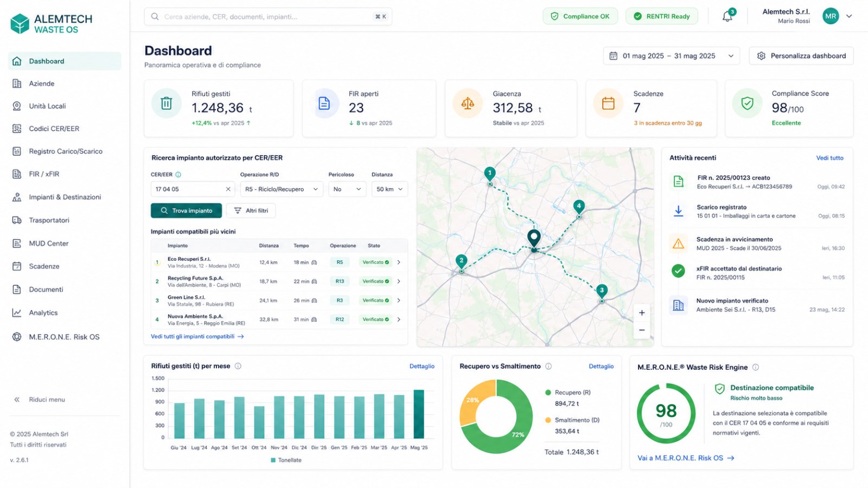
Task: Click the calendar icon in Scadenze card
Action: pos(608,103)
